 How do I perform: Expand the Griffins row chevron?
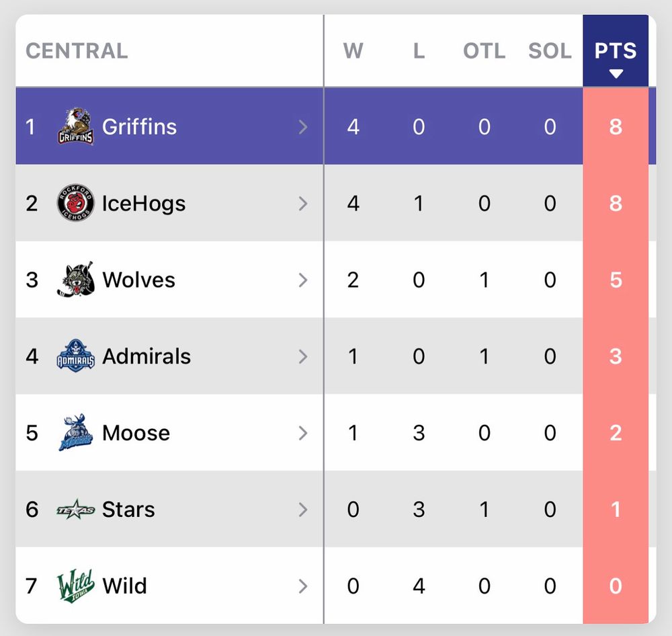(x=303, y=126)
